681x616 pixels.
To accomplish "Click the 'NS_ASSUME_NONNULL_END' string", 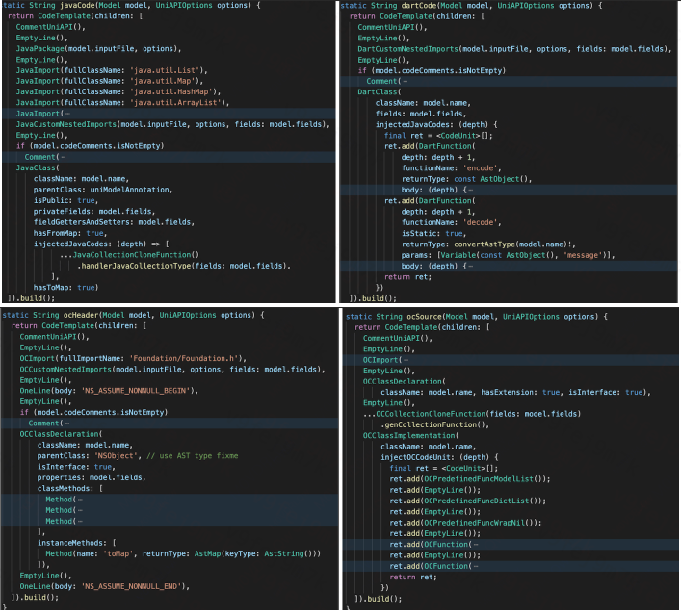I will pos(132,586).
